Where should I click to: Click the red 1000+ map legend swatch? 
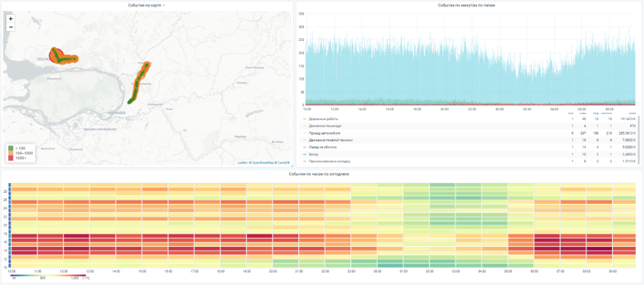pyautogui.click(x=10, y=158)
